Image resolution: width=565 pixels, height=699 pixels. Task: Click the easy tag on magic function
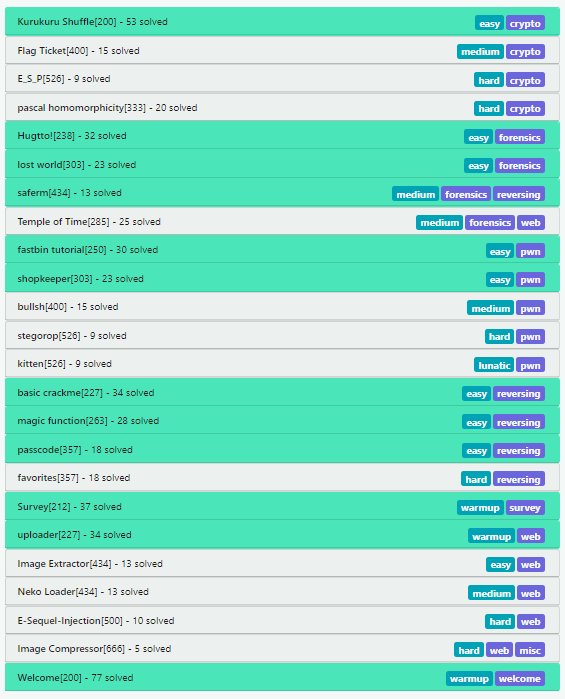point(476,423)
